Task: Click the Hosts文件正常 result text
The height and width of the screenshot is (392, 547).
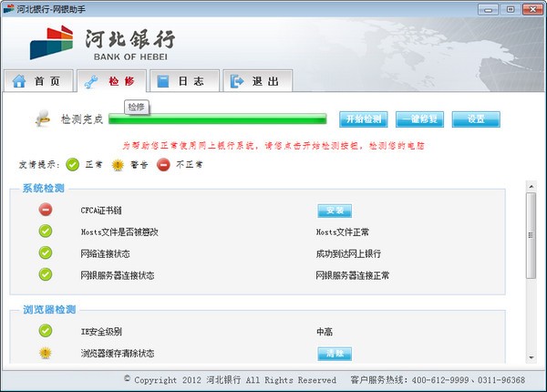Action: click(x=343, y=232)
